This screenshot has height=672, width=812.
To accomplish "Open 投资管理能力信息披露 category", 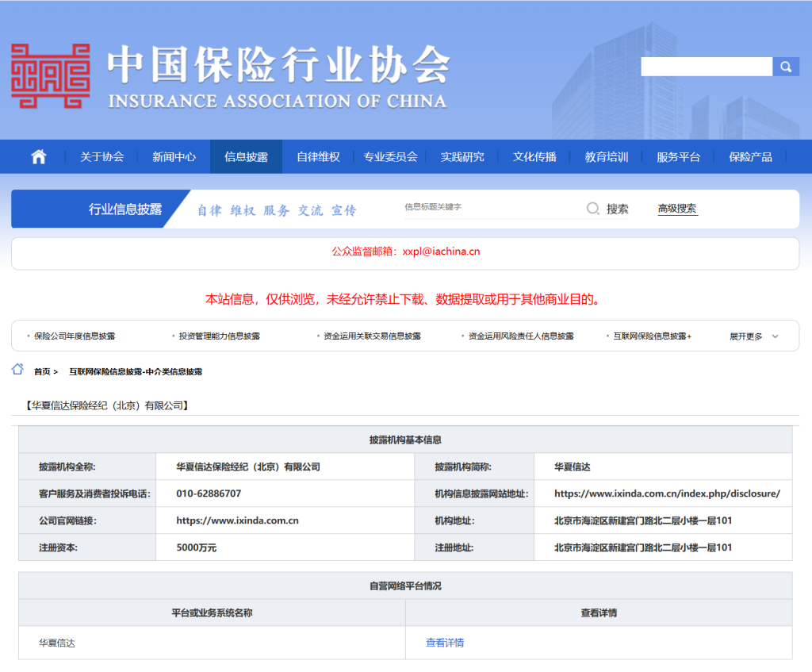I will [219, 336].
